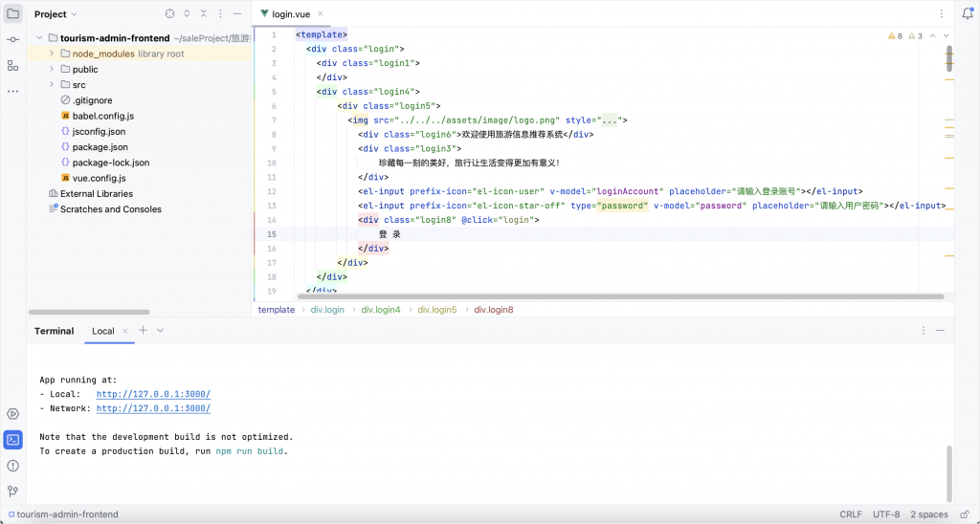The image size is (980, 524).
Task: Click Select Opened File crosshair icon
Action: pyautogui.click(x=169, y=14)
